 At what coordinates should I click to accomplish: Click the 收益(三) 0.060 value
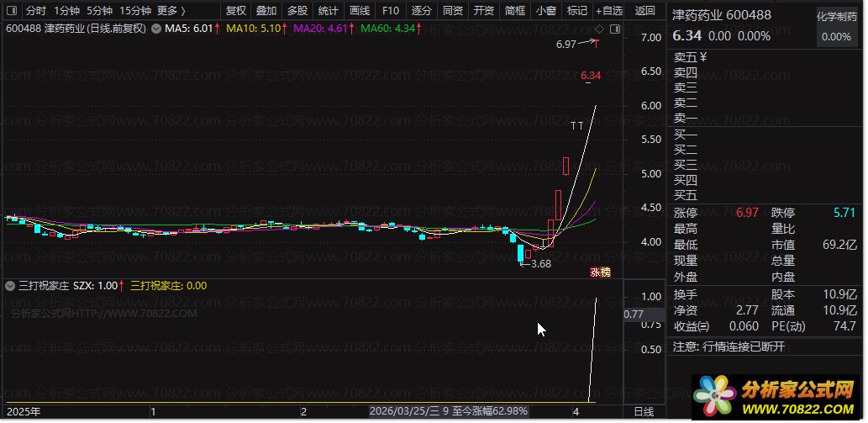click(744, 326)
